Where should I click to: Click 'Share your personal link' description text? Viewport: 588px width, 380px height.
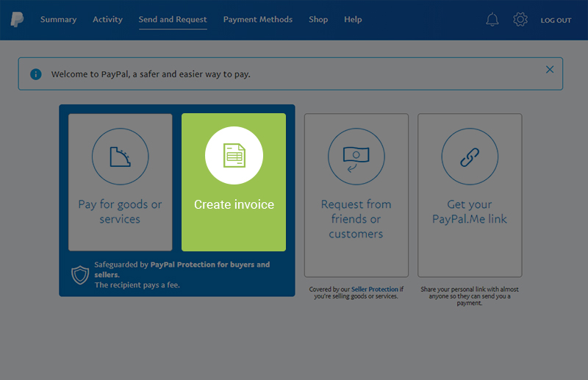[470, 296]
